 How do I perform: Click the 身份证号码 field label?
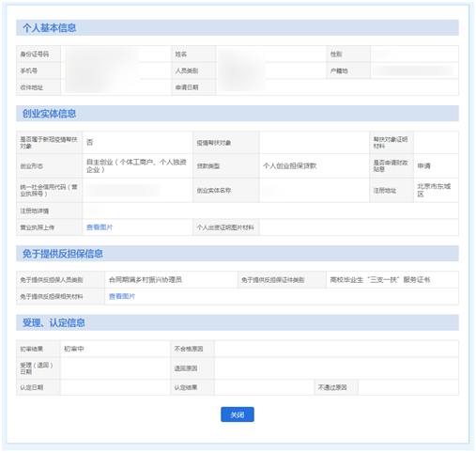pos(35,55)
